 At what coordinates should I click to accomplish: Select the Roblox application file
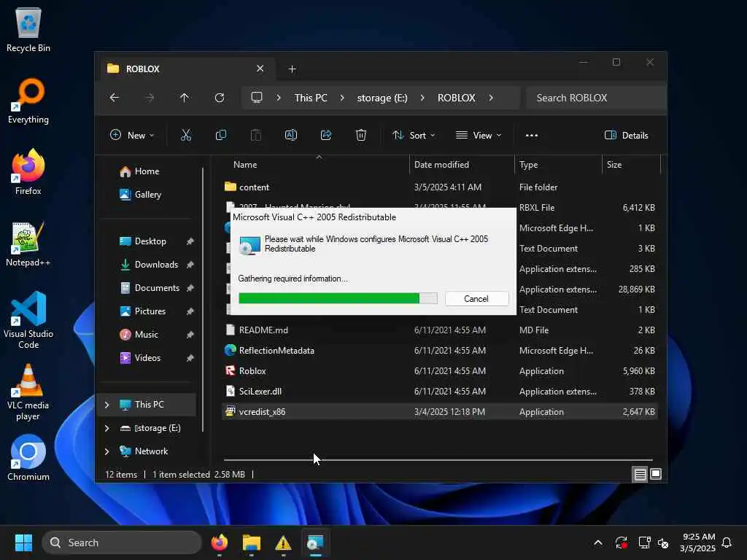[x=440, y=371]
